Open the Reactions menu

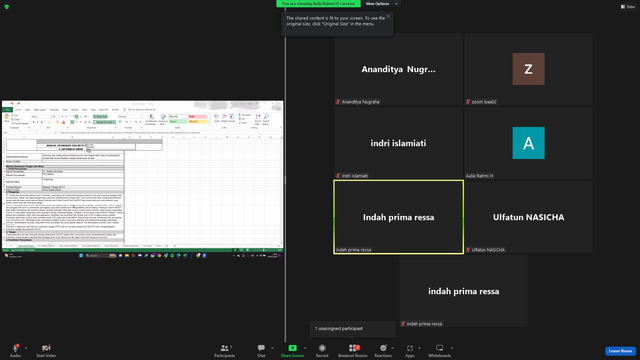tap(383, 350)
